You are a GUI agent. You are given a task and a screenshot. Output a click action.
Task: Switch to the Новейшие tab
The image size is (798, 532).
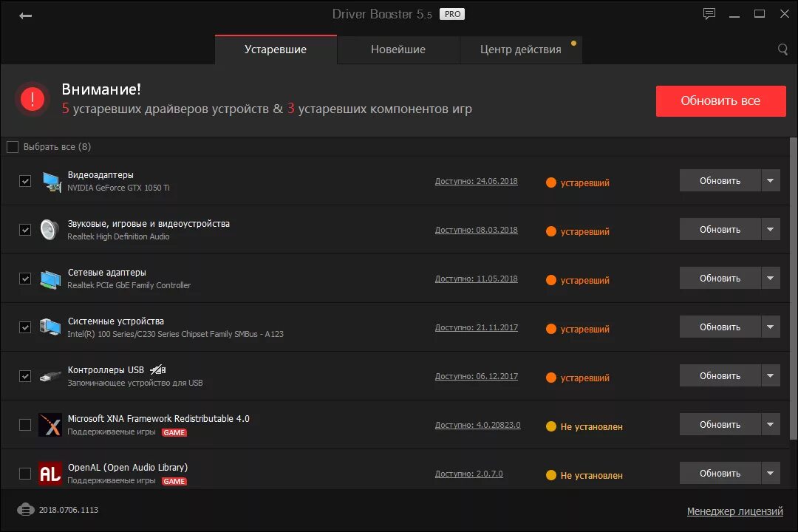[398, 50]
